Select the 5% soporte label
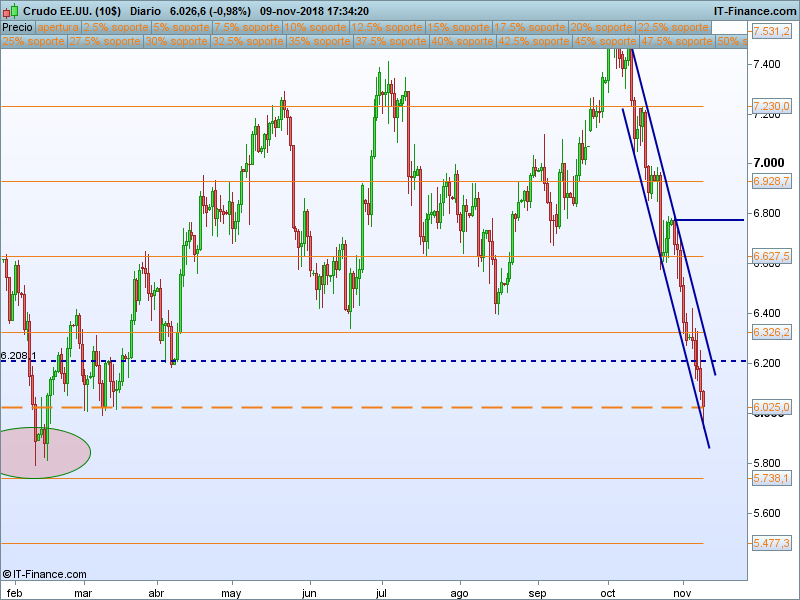The width and height of the screenshot is (800, 600). (x=182, y=28)
